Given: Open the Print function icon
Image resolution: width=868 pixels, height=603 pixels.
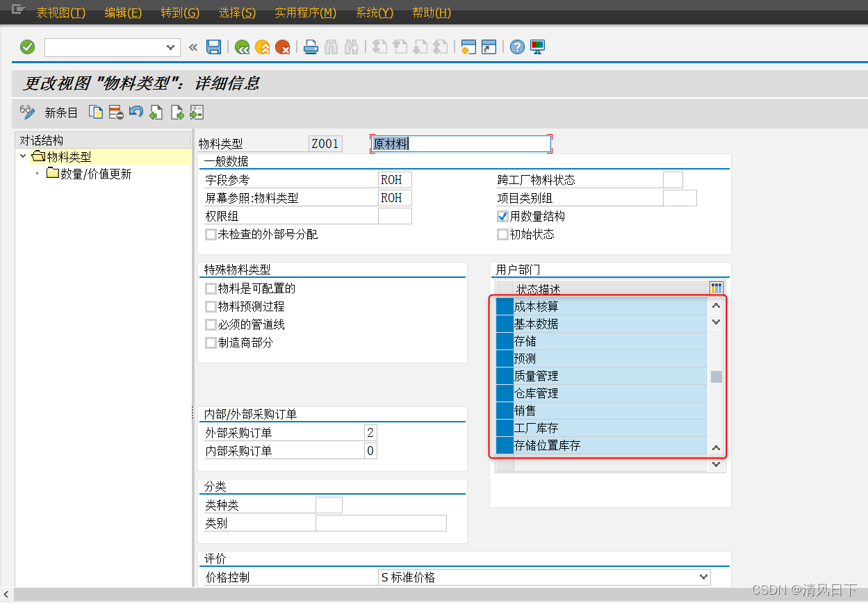Looking at the screenshot, I should click(310, 47).
